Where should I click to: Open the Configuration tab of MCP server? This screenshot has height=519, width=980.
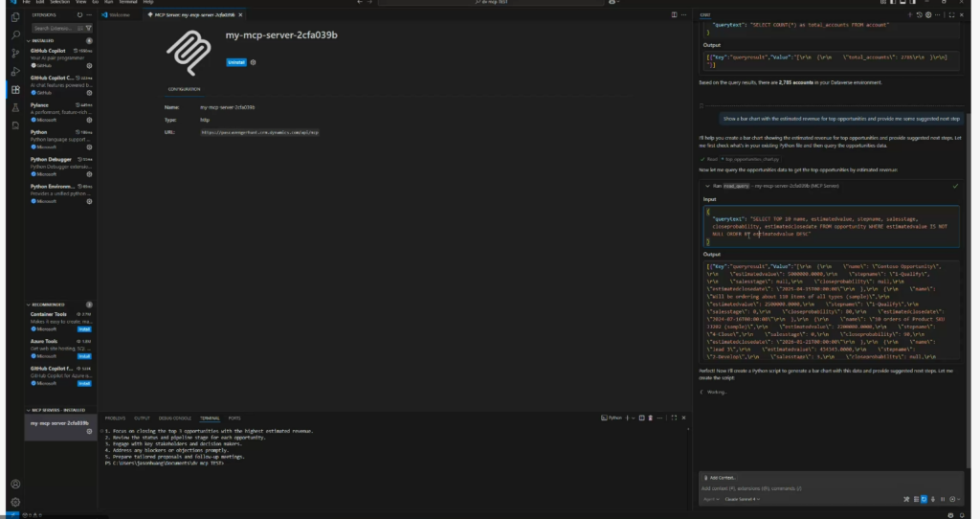[x=184, y=89]
